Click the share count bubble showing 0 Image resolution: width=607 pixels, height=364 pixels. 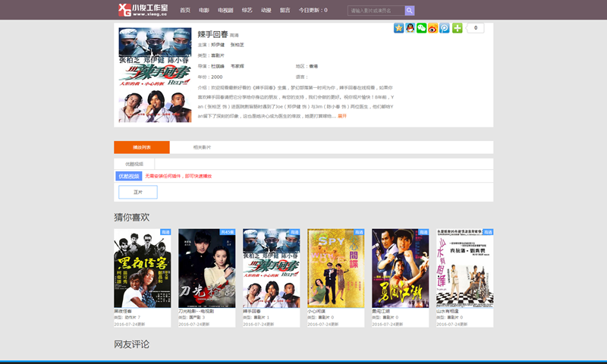click(x=475, y=28)
